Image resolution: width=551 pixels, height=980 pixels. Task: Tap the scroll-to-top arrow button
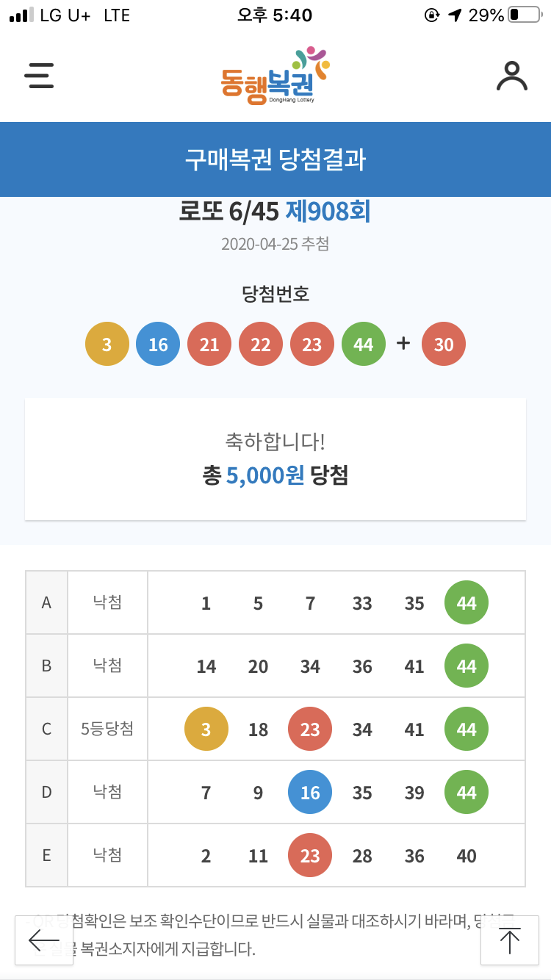[x=509, y=940]
